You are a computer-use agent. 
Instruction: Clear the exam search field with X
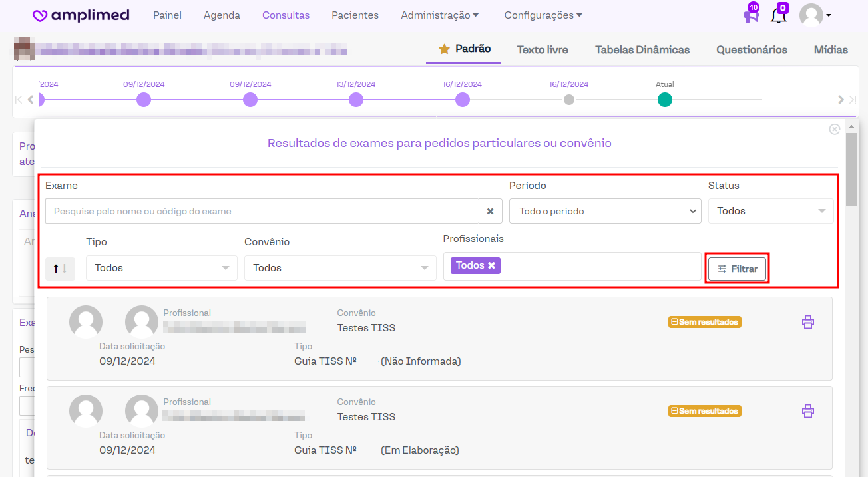[490, 211]
